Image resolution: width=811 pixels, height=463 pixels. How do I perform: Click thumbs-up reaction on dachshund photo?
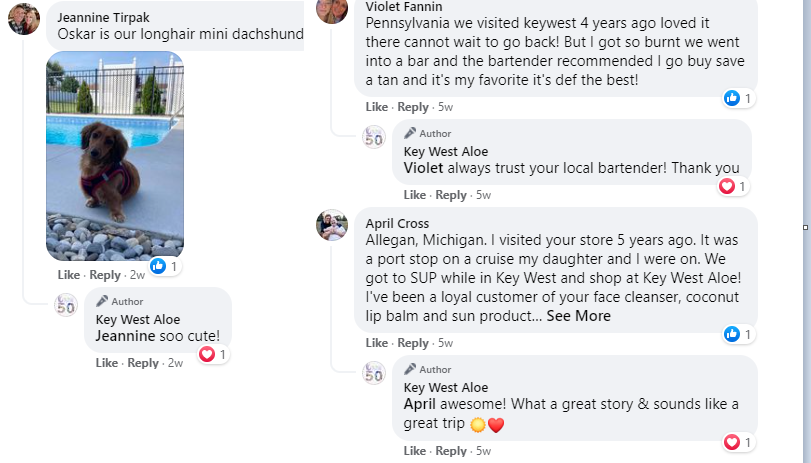click(x=158, y=266)
